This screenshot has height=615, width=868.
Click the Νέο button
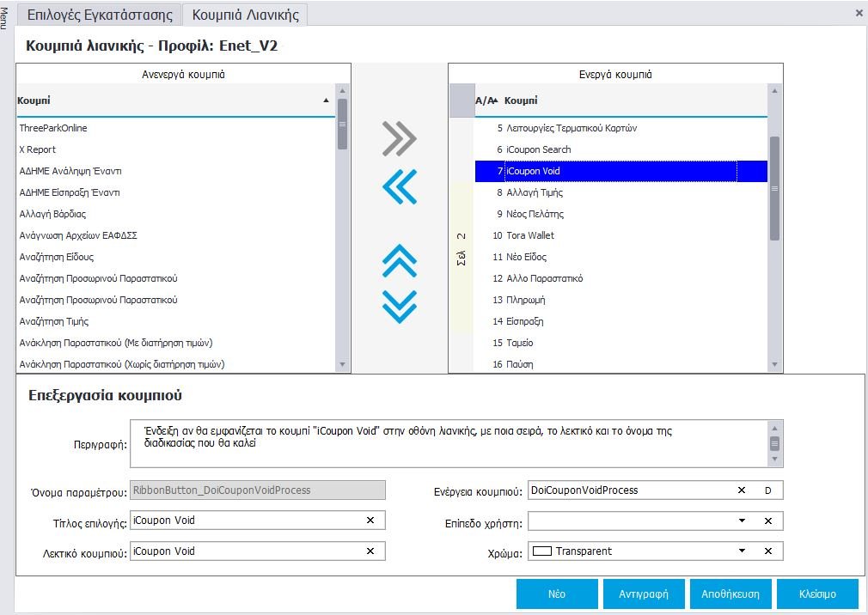(x=557, y=594)
